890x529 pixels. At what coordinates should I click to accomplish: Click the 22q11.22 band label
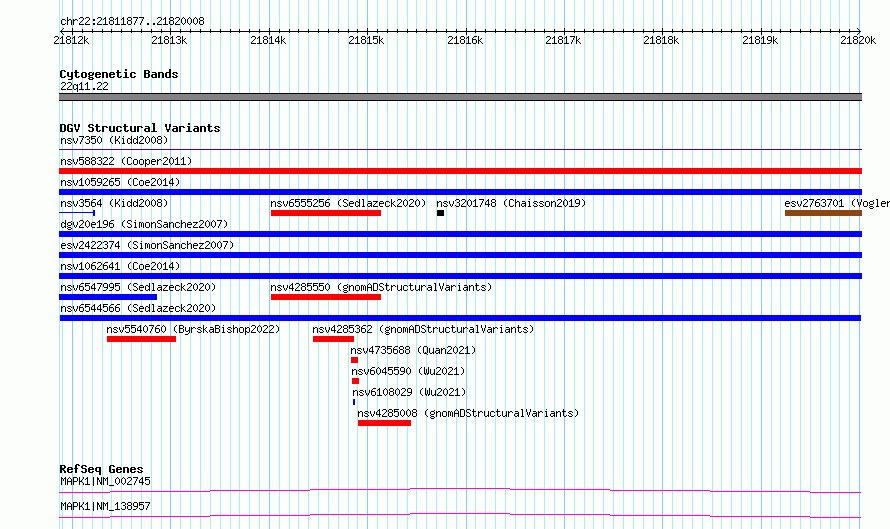84,86
